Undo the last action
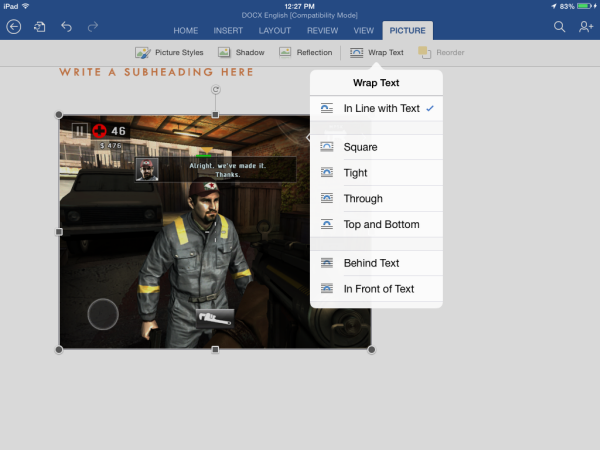 pyautogui.click(x=68, y=27)
